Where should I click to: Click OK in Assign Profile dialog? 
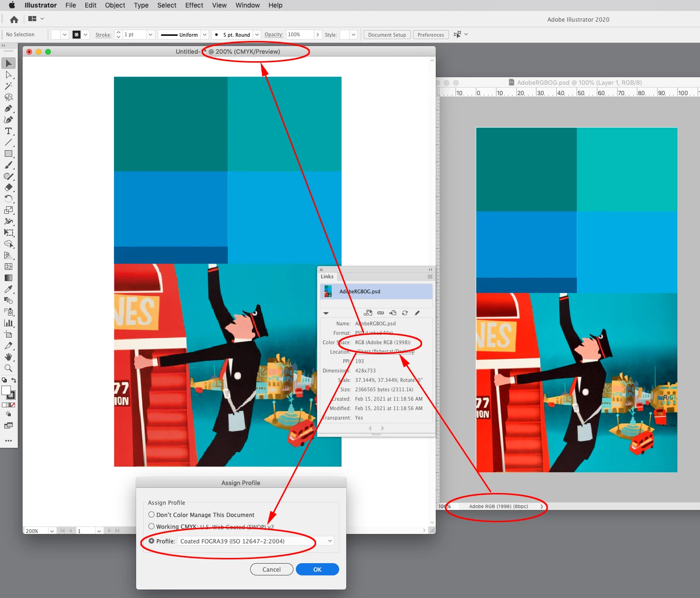tap(317, 569)
